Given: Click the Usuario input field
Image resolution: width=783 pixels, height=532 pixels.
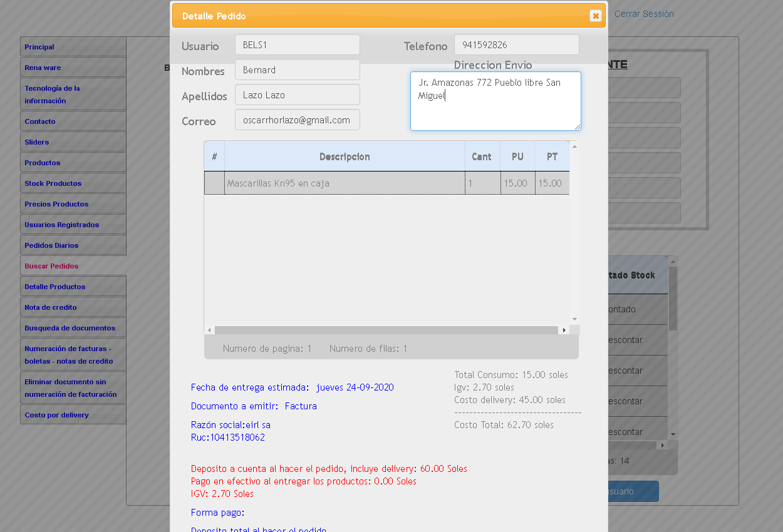Looking at the screenshot, I should pos(297,45).
